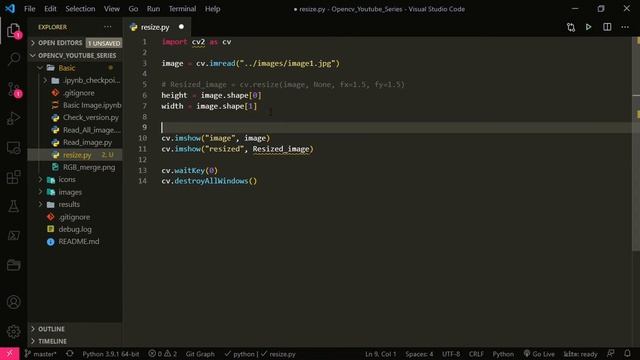Open the Help menu
This screenshot has width=640, height=360.
(212, 9)
